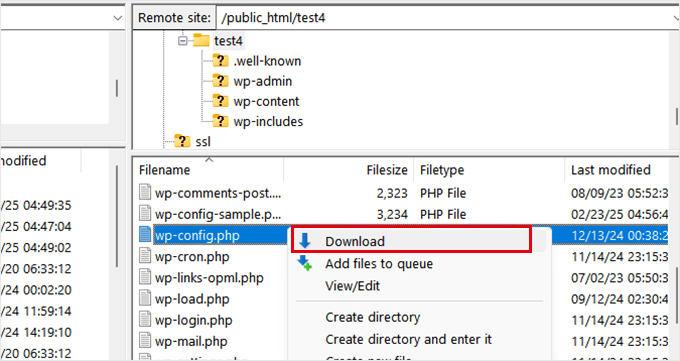Click the wp-content unknown folder icon
The image size is (680, 361).
220,101
